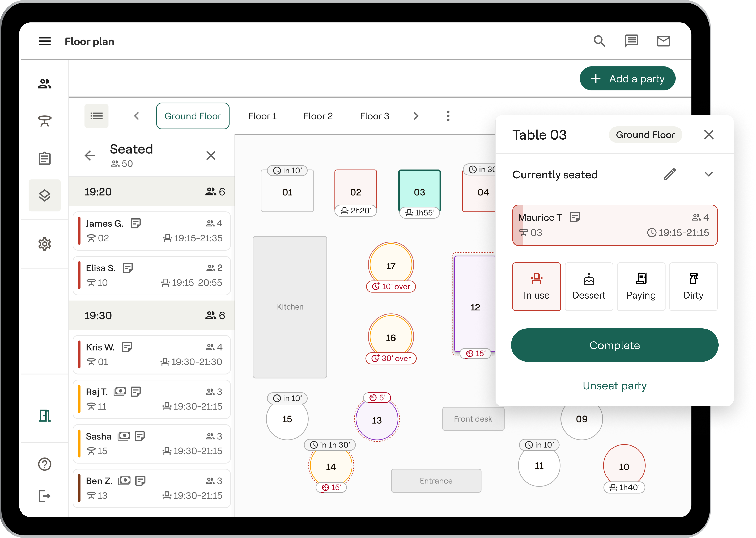This screenshot has width=756, height=538.
Task: Click the edit pencil next to Currently seated
Action: pos(670,175)
